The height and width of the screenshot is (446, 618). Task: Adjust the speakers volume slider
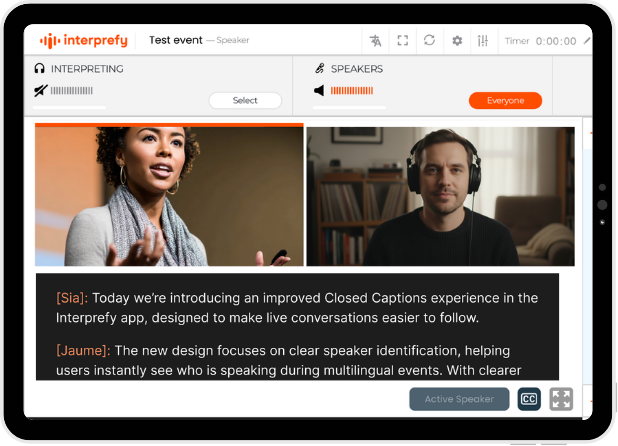tap(349, 107)
